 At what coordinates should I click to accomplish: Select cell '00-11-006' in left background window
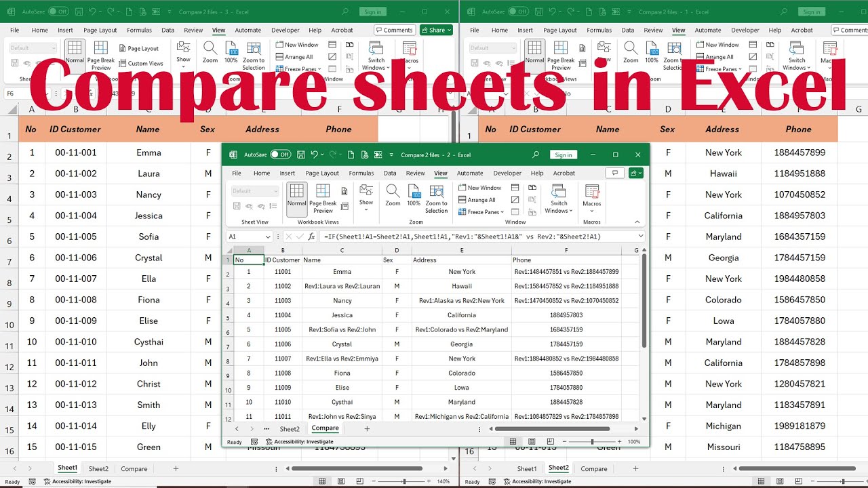(x=76, y=258)
